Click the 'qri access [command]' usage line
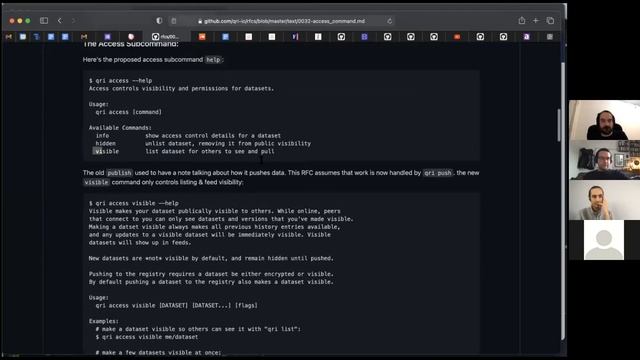 click(x=129, y=112)
